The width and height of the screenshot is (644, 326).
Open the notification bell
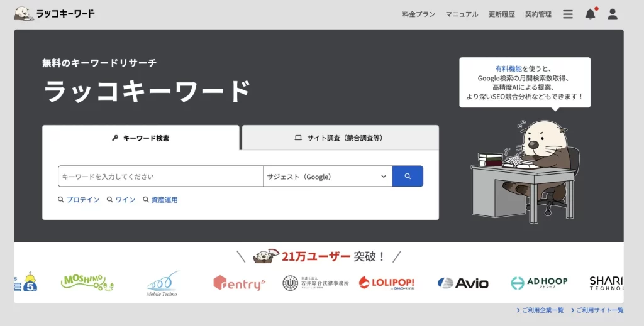click(x=590, y=14)
